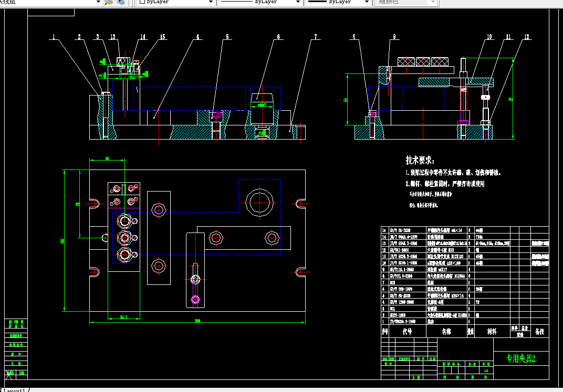Click the white color swatch beside ByLayer
563x392 pixels.
(142, 2)
